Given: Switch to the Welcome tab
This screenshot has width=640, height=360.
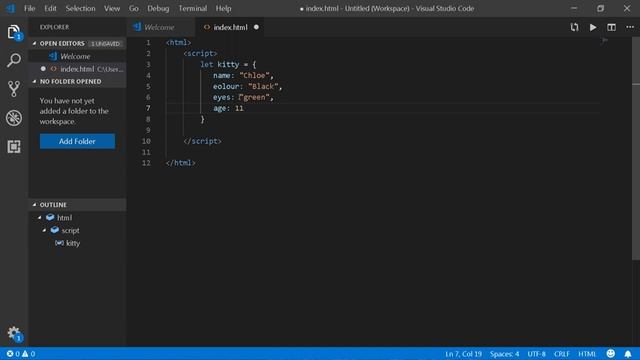Looking at the screenshot, I should (x=159, y=27).
